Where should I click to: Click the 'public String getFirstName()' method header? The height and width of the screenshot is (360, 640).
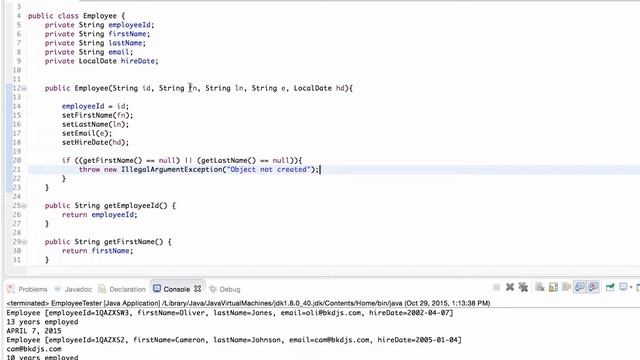click(108, 242)
